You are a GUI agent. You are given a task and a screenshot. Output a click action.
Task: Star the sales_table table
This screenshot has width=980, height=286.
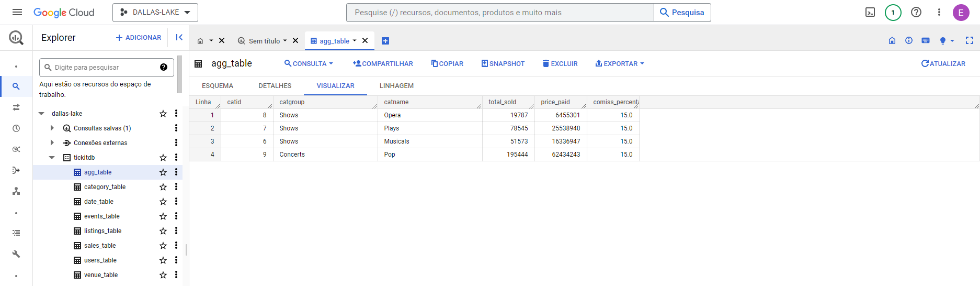(x=163, y=246)
